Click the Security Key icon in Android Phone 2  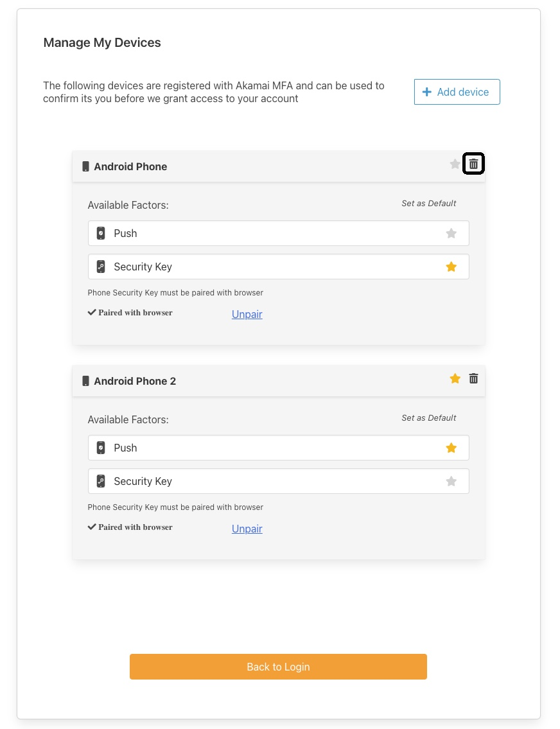point(101,481)
